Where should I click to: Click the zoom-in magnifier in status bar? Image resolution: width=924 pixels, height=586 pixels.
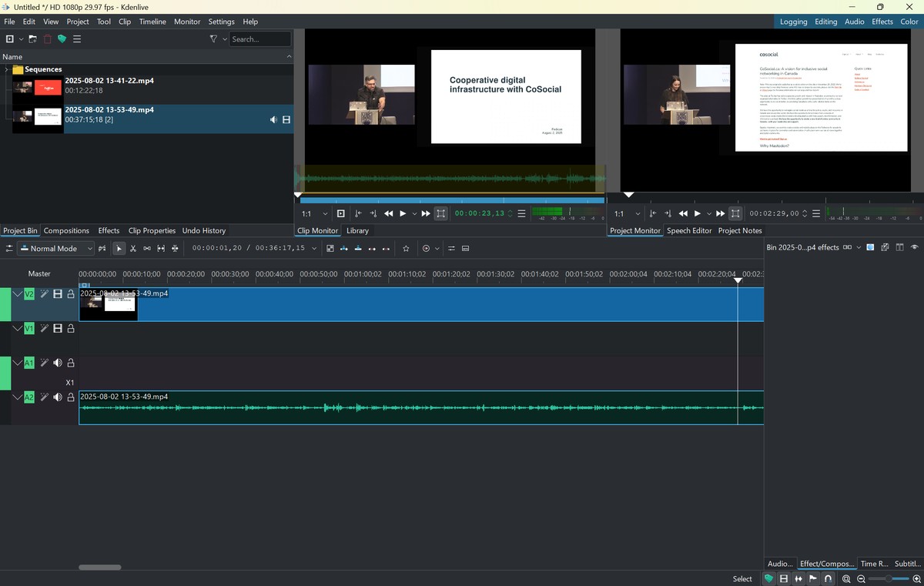point(916,579)
